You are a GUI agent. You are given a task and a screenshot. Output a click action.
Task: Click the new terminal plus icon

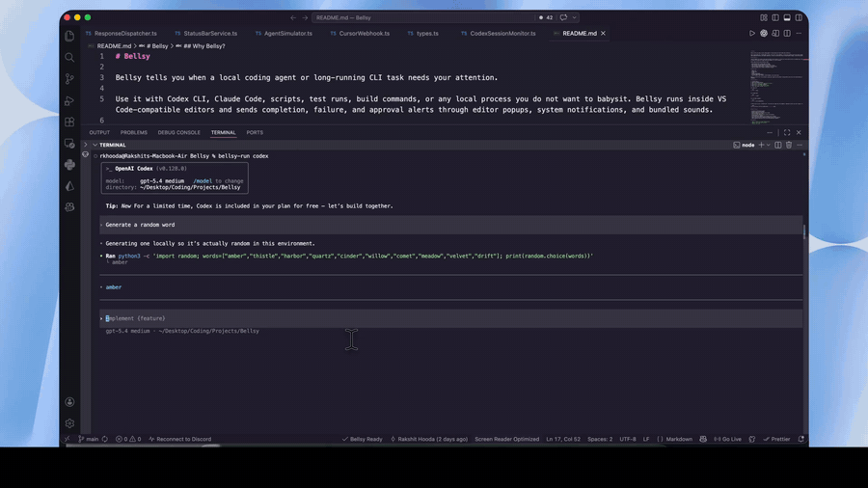pos(761,145)
